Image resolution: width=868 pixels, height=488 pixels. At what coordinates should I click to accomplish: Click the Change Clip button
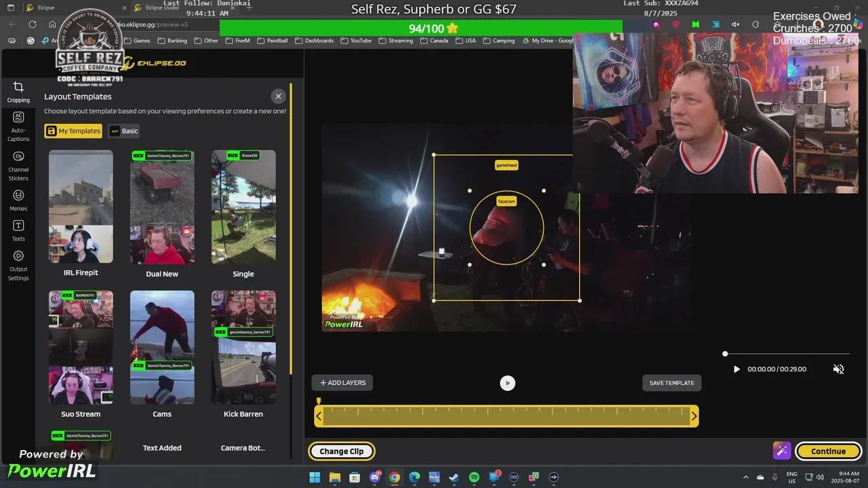click(341, 451)
